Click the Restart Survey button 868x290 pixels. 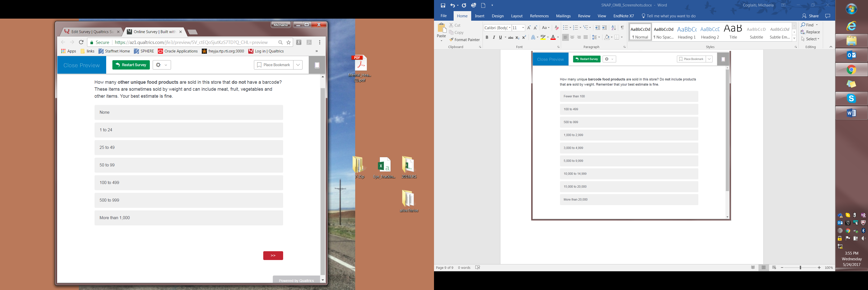tap(131, 65)
